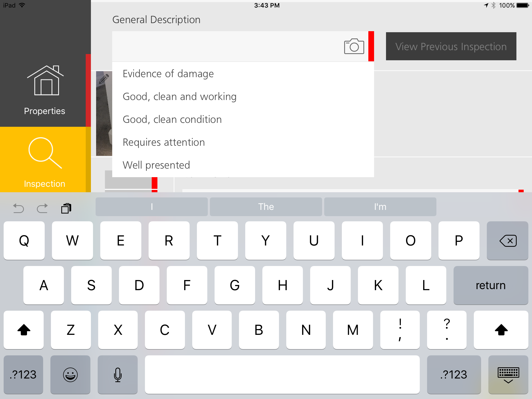This screenshot has height=399, width=532.
Task: Tap the K key
Action: 378,285
